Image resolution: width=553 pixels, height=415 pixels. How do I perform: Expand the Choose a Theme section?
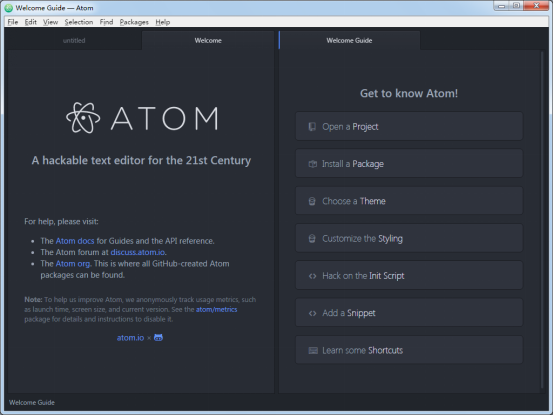[409, 201]
